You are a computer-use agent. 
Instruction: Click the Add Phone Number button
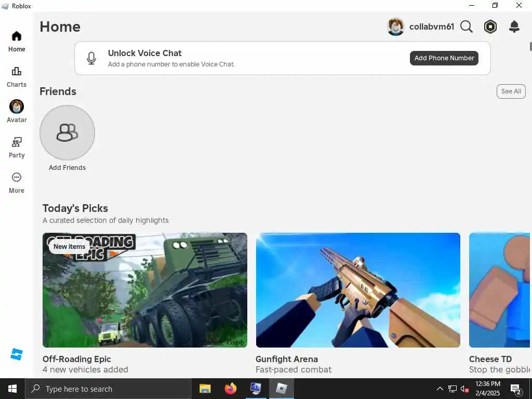[x=444, y=58]
